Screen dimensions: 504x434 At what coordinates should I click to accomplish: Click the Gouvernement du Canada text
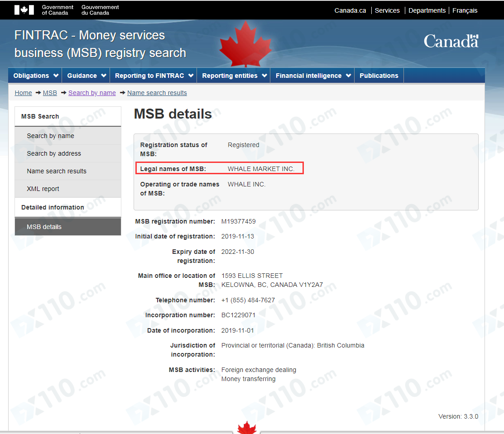[x=100, y=10]
